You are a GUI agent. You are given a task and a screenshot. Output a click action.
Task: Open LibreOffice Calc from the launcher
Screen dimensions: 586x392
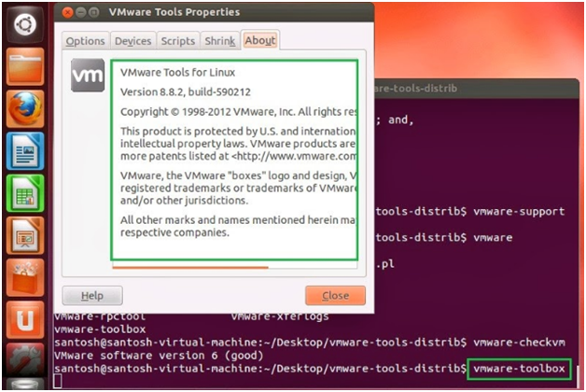tap(25, 193)
